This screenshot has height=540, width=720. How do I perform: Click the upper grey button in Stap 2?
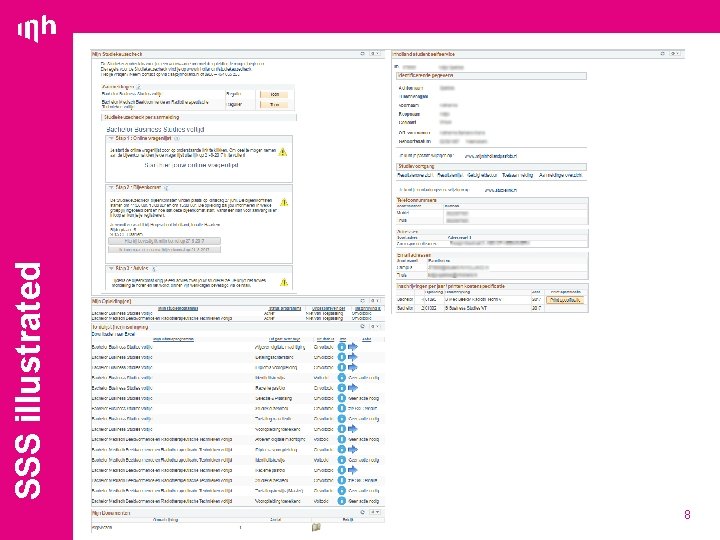point(164,241)
